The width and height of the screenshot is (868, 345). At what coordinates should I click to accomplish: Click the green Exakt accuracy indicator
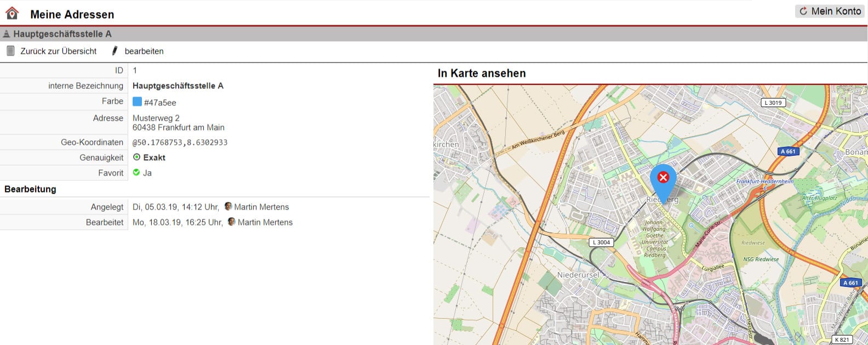[x=137, y=157]
